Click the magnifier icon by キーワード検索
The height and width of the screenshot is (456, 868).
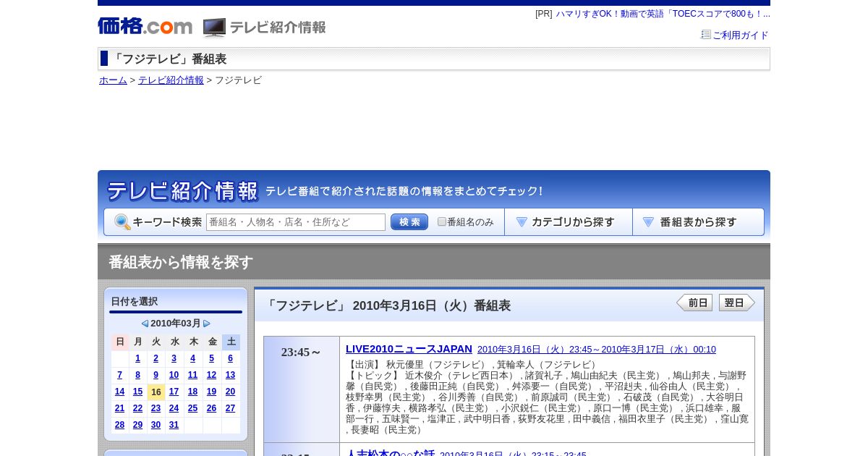click(x=122, y=222)
